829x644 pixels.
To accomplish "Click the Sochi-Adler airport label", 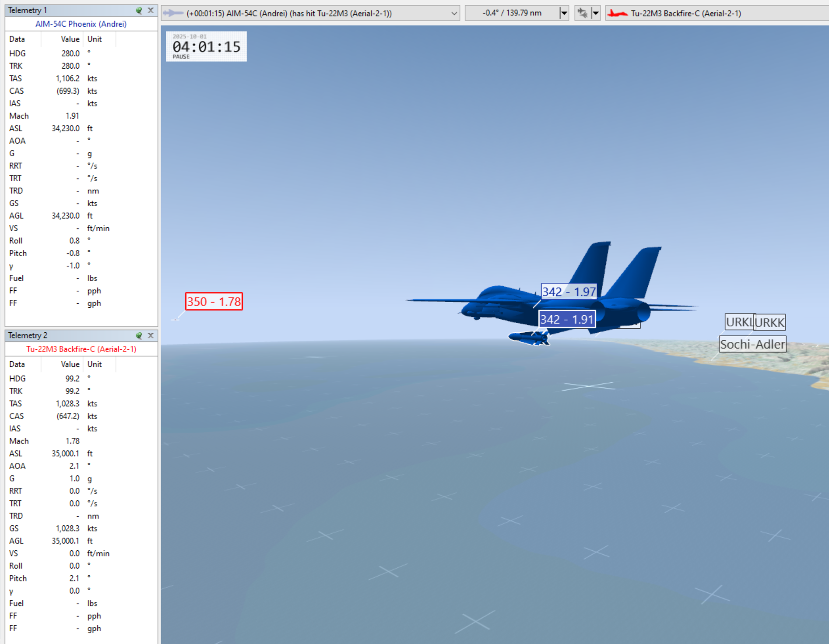I will [752, 344].
